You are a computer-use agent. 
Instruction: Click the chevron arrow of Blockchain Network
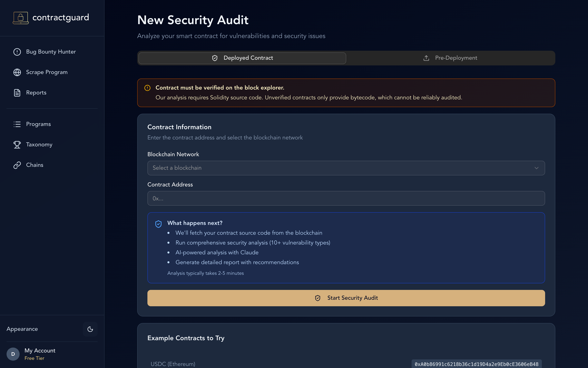click(537, 168)
